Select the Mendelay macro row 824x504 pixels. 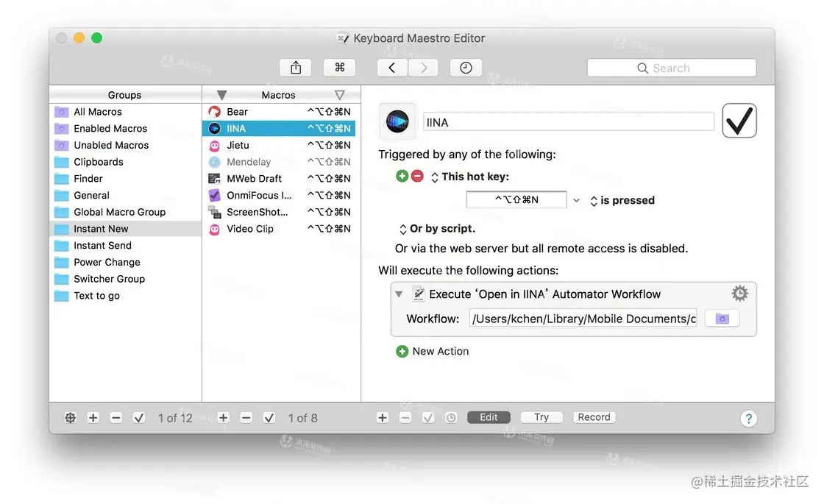point(279,162)
